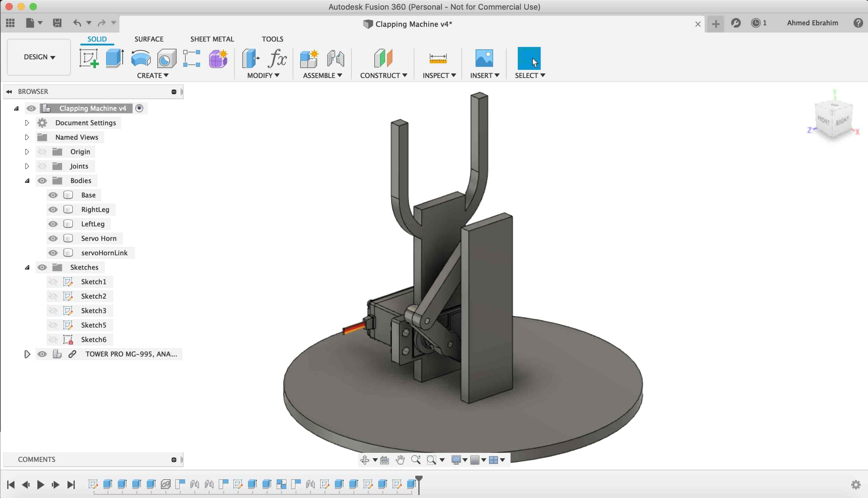
Task: Save the design with disk icon
Action: 57,23
